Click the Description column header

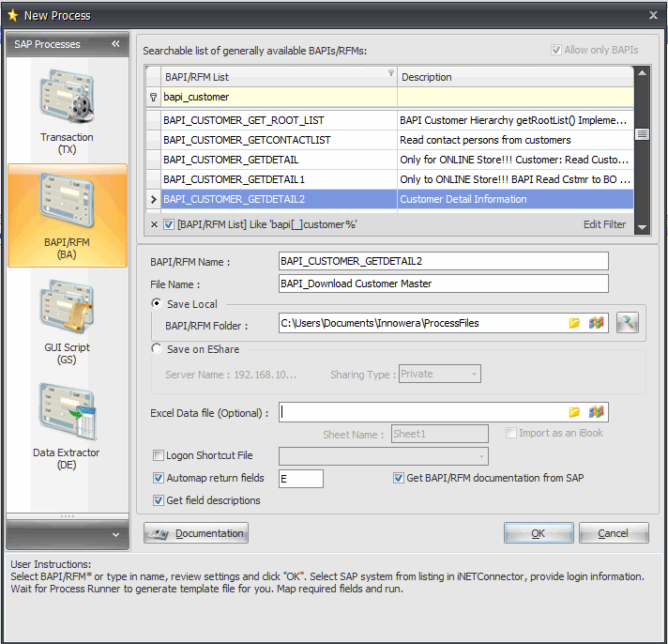pos(516,77)
